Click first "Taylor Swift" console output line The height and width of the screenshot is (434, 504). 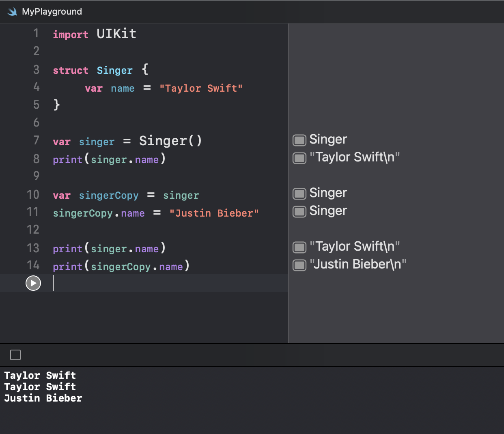tap(40, 375)
